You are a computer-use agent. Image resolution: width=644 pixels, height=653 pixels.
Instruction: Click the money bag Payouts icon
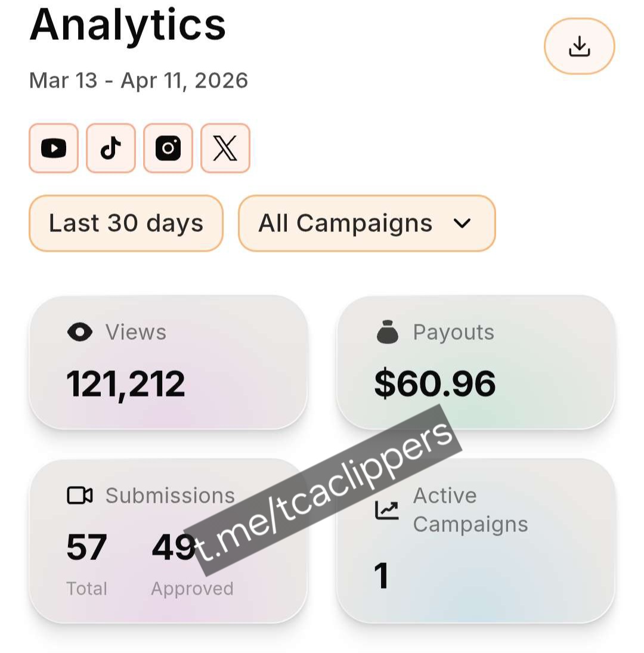[388, 332]
